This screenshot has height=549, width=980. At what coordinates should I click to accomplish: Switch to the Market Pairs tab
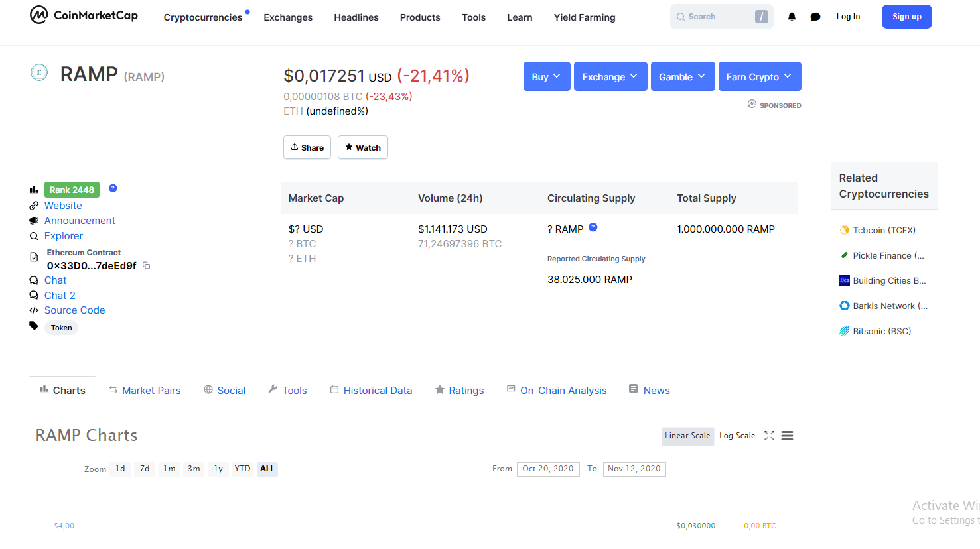(145, 391)
